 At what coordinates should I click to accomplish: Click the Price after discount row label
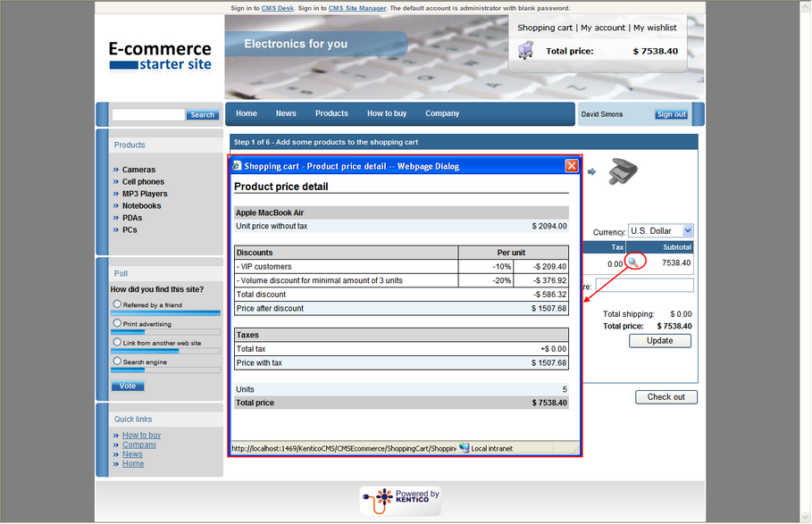coord(270,308)
